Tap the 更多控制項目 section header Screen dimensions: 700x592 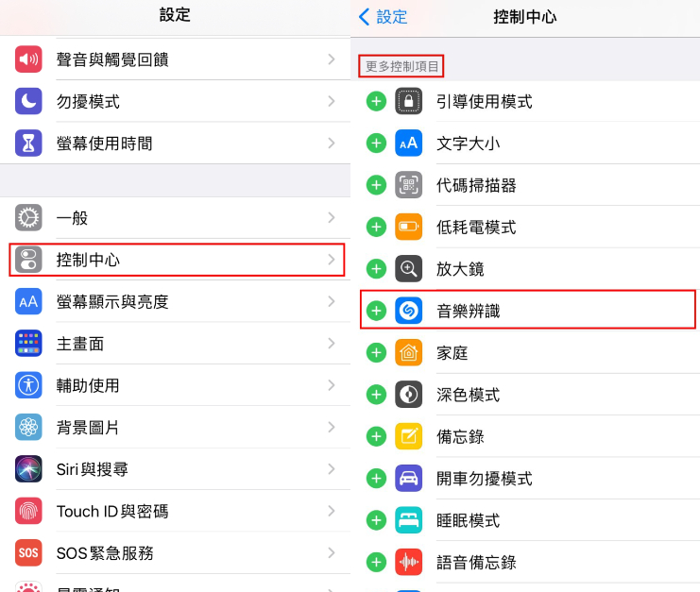pyautogui.click(x=401, y=66)
